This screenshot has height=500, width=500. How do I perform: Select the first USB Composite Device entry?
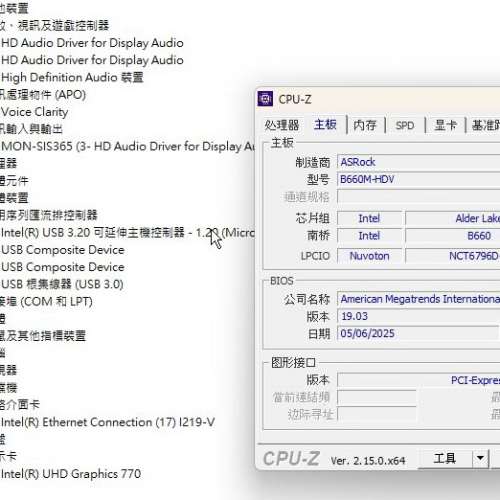pyautogui.click(x=63, y=250)
